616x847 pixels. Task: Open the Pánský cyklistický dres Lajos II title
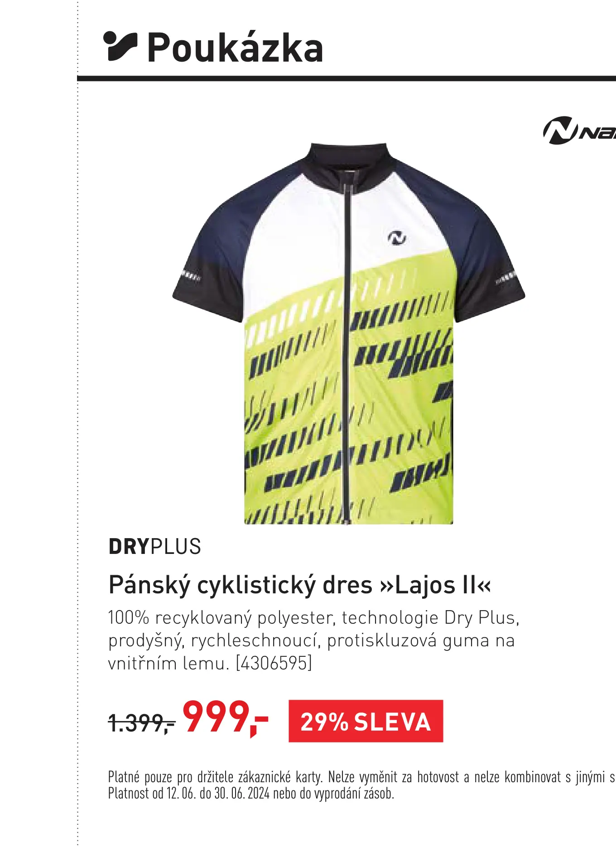[x=299, y=585]
